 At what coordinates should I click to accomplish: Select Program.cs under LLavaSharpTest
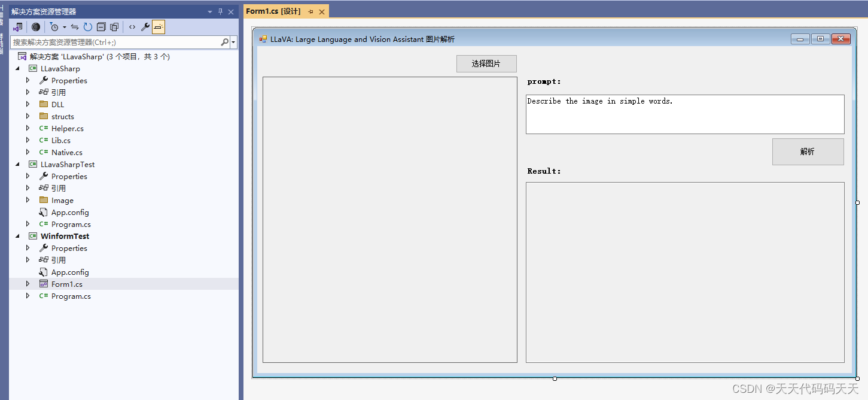pos(71,224)
